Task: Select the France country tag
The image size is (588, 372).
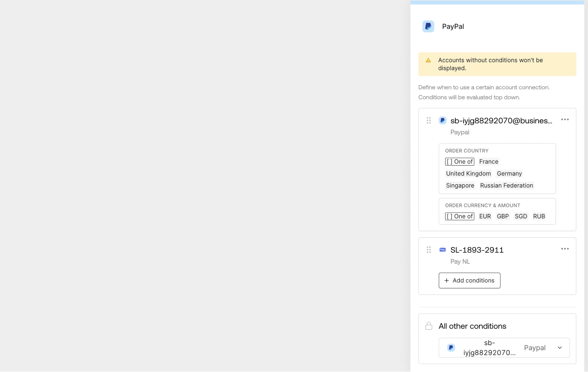Action: tap(488, 162)
